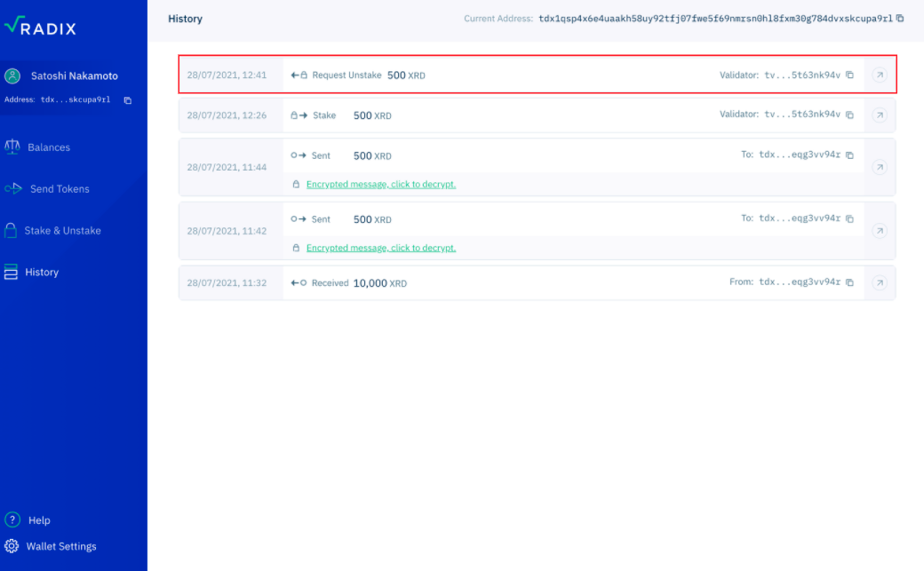Click the To address on 11:42 transaction

coord(800,218)
